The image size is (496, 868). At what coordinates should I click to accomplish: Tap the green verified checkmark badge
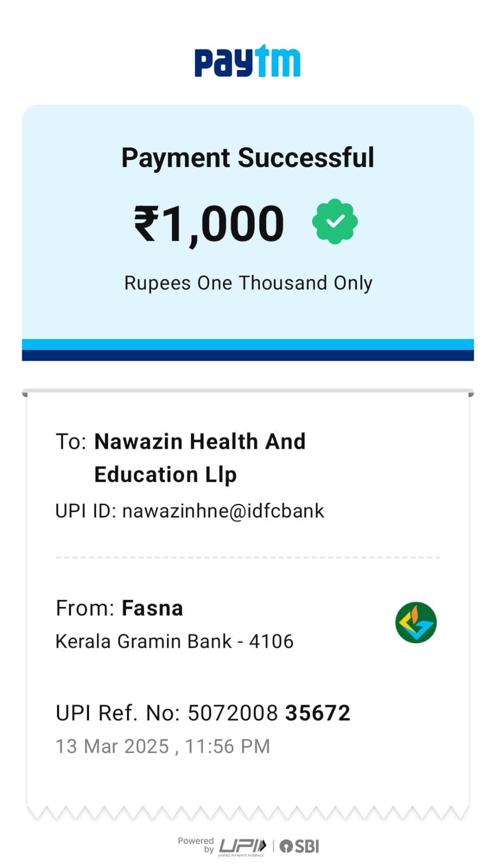(335, 221)
